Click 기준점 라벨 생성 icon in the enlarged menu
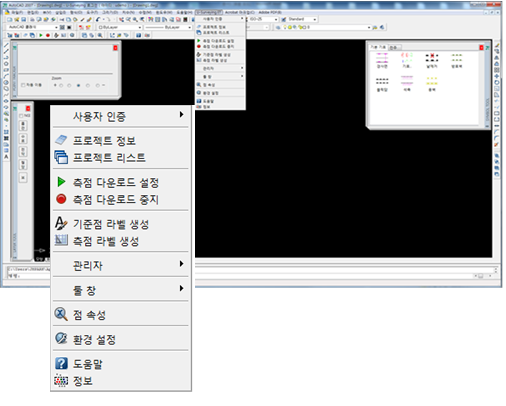The image size is (506, 406). (61, 223)
